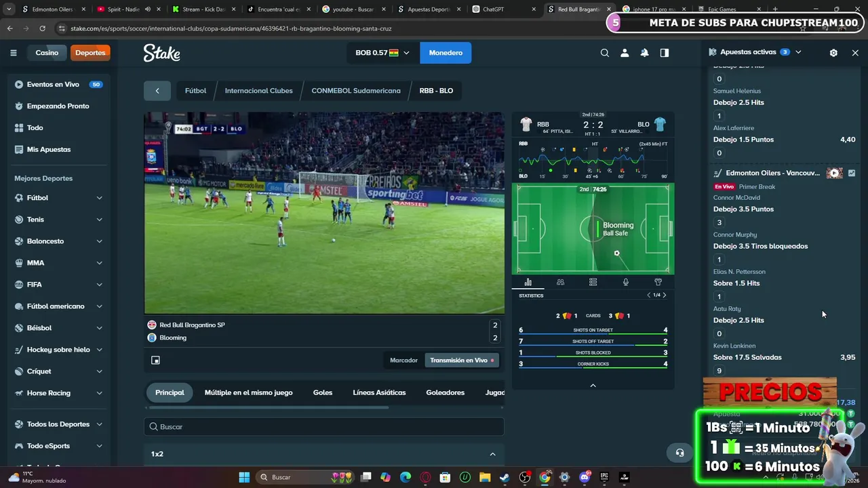Collapse the match tracker widget

593,386
